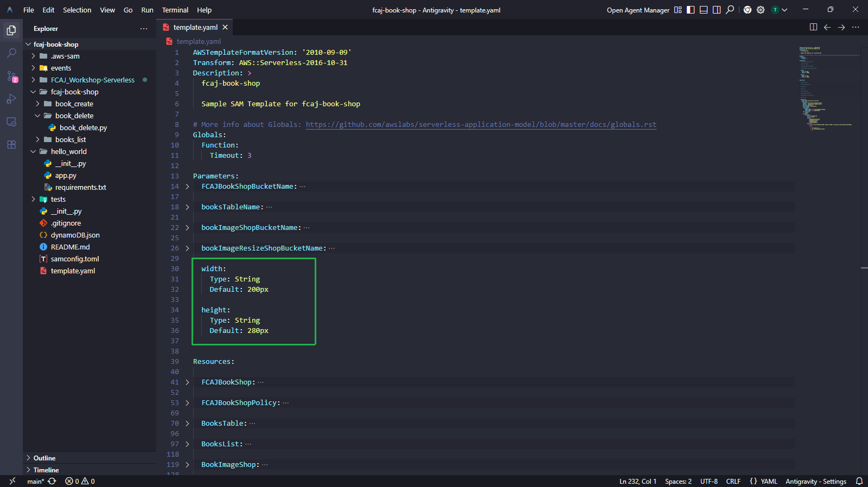
Task: Open notifications bell in status bar
Action: point(859,482)
